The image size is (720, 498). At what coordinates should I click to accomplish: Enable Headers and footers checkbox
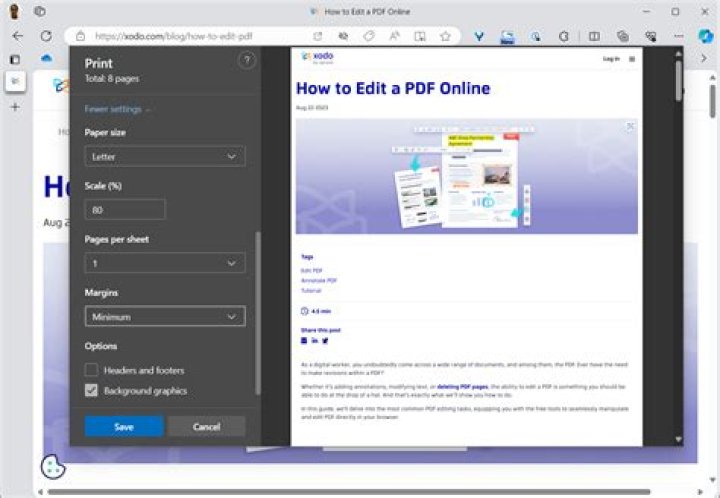point(91,370)
